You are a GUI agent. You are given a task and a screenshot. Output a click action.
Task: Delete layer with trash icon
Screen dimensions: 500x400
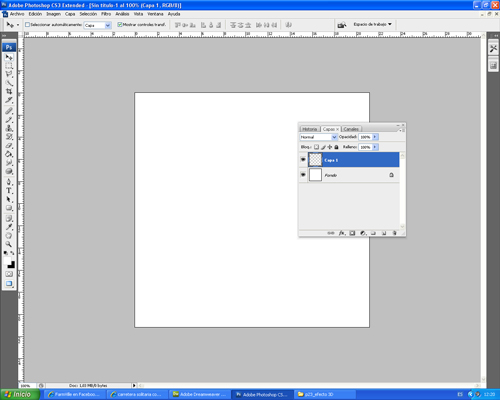click(394, 233)
